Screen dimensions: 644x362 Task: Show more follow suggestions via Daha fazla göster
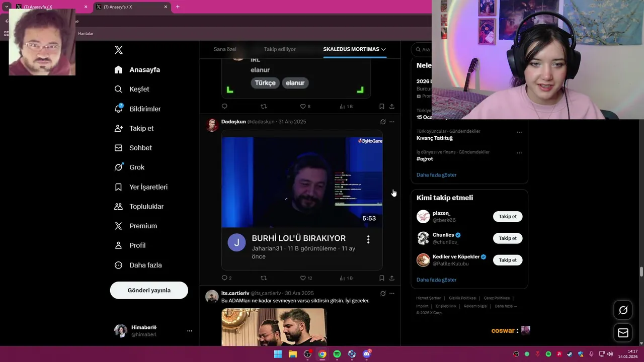coord(436,280)
